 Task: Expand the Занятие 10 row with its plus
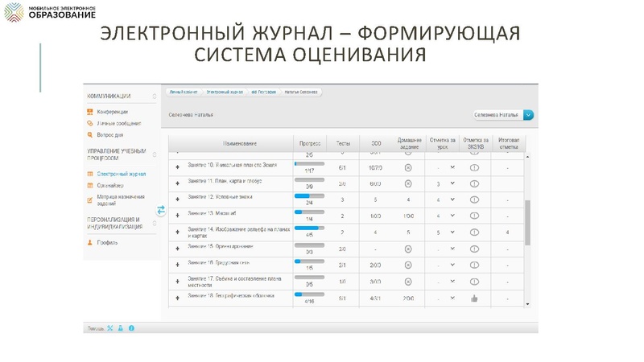point(177,167)
